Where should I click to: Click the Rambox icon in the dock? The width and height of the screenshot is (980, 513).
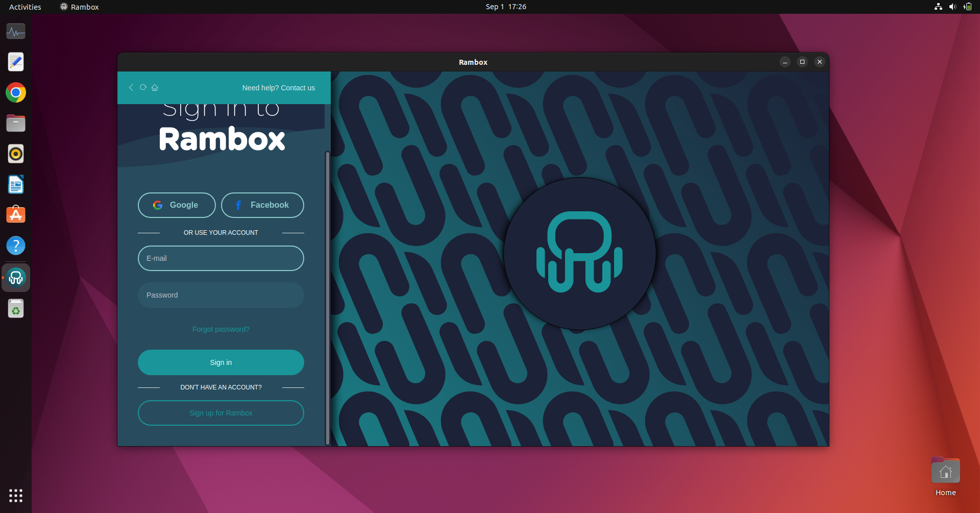16,278
